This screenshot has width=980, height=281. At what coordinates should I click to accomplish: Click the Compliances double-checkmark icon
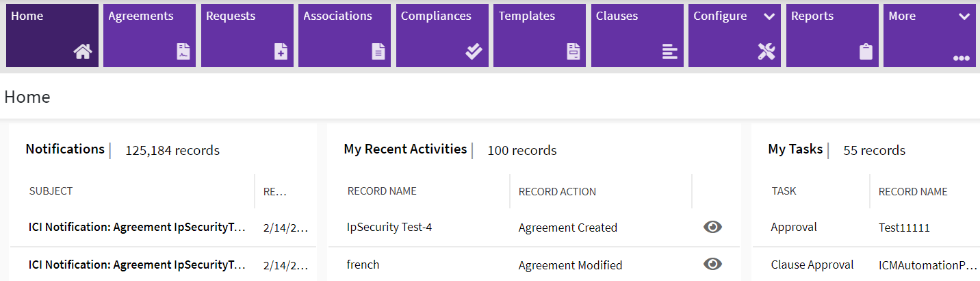[474, 52]
